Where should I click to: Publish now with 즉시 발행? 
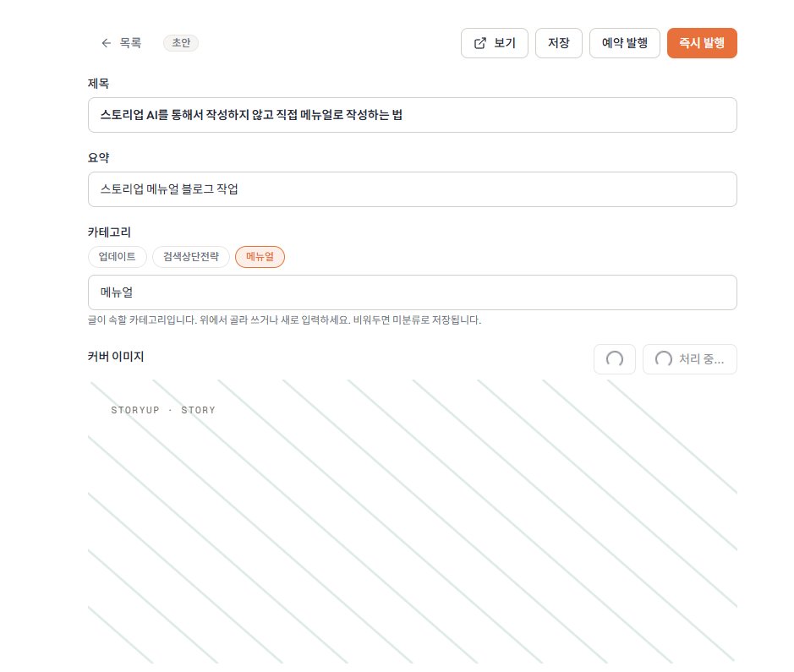pos(702,43)
